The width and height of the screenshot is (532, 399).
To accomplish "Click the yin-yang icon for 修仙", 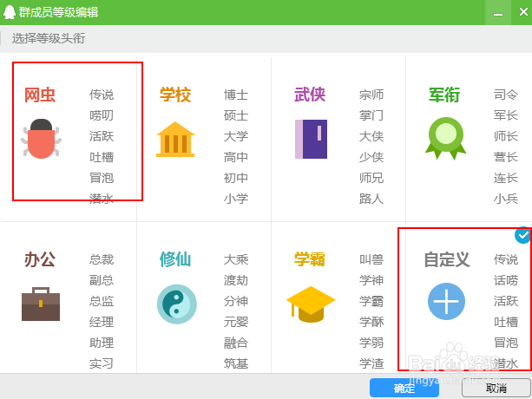I will (177, 304).
